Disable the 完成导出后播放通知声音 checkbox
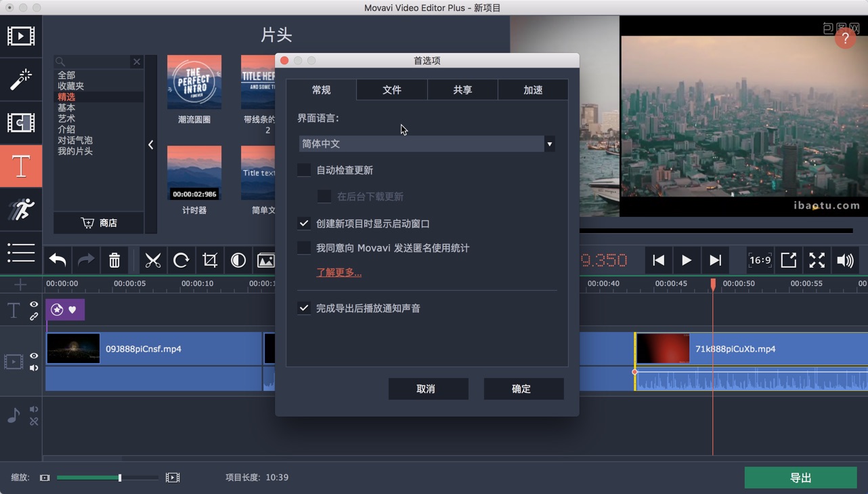The height and width of the screenshot is (494, 868). 304,308
